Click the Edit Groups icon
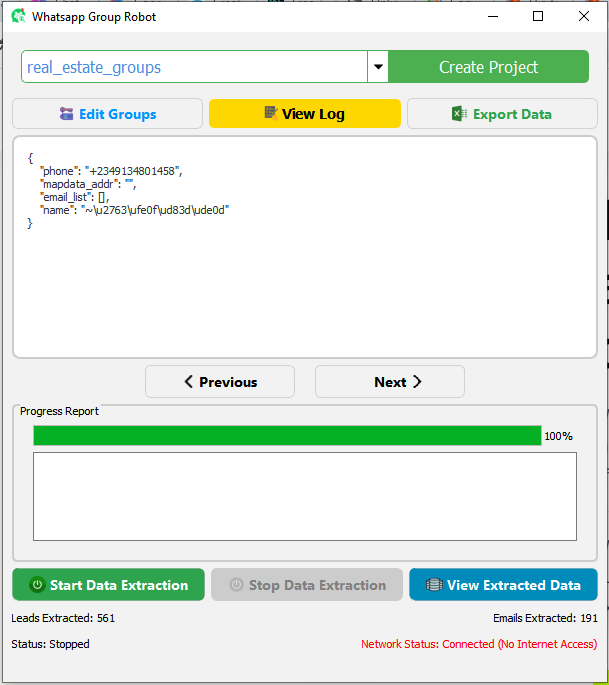609x685 pixels. (66, 114)
